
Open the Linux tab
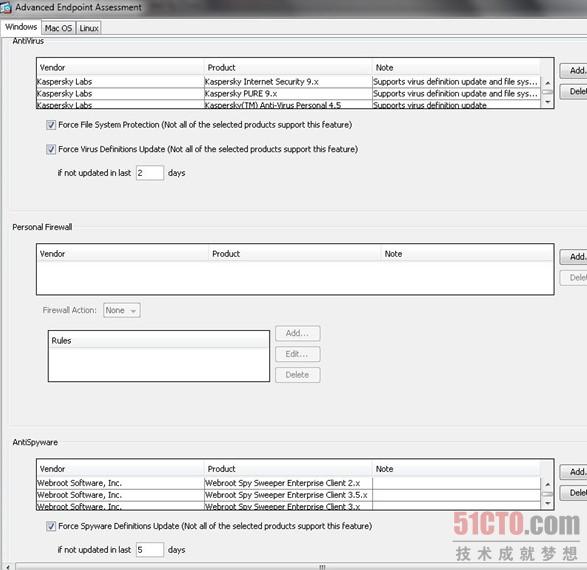(x=89, y=28)
